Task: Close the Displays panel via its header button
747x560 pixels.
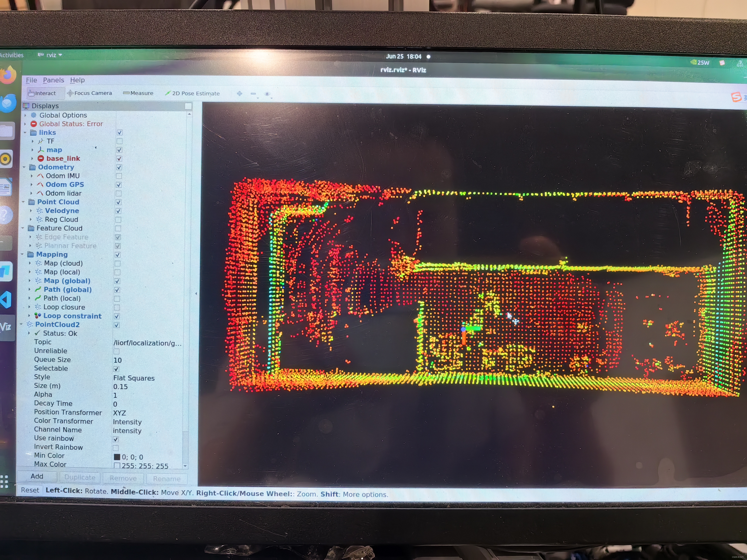Action: pyautogui.click(x=188, y=106)
